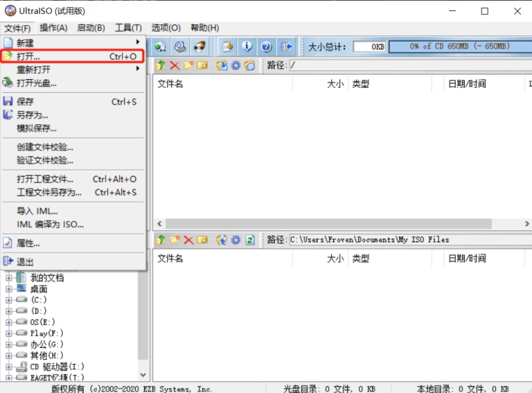Click the burn CD/DVD image icon
The image size is (532, 393).
(x=199, y=46)
